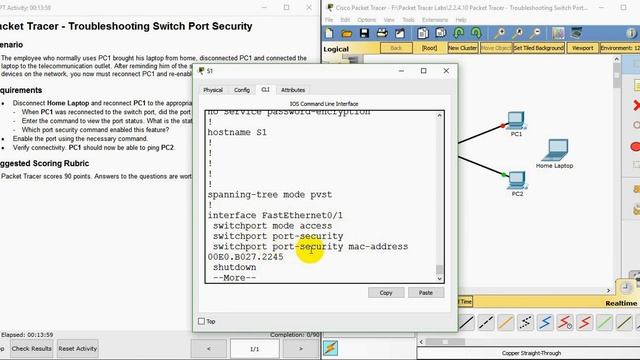Click the [Root] button
This screenshot has width=640, height=360.
click(x=429, y=48)
